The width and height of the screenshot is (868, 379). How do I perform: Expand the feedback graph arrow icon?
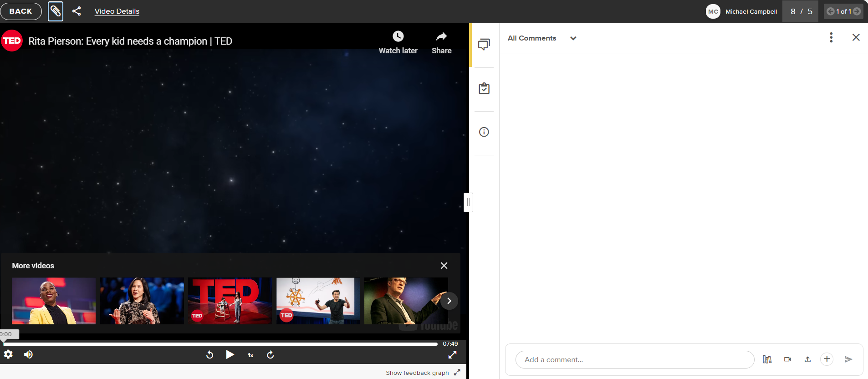(x=457, y=373)
